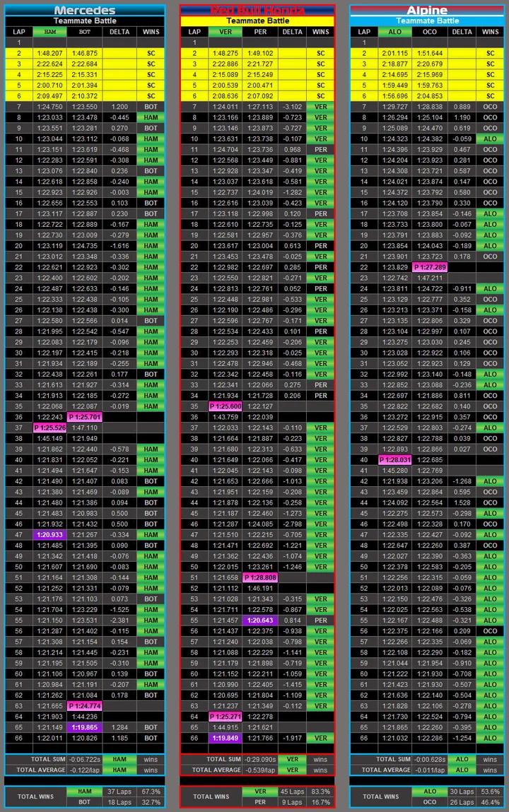This screenshot has height=812, width=509.
Task: Click the purple 1:19.849 lap time cell
Action: [226, 738]
